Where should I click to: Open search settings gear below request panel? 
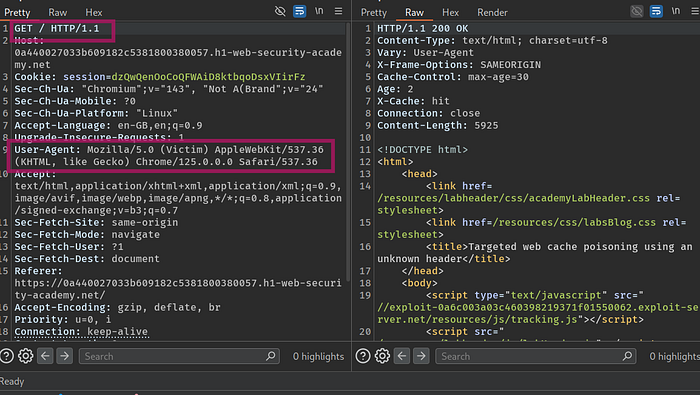(x=25, y=356)
